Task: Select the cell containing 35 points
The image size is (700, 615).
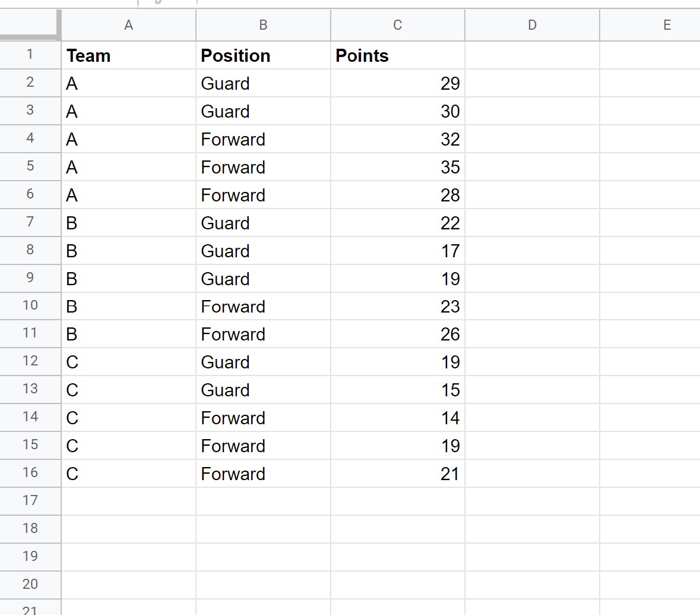Action: coord(398,167)
